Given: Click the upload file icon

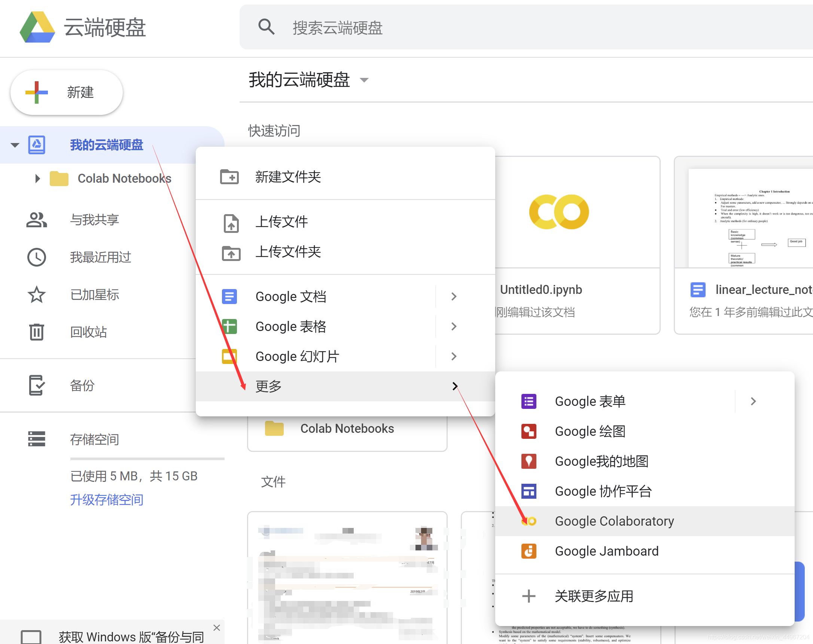Looking at the screenshot, I should [x=231, y=223].
